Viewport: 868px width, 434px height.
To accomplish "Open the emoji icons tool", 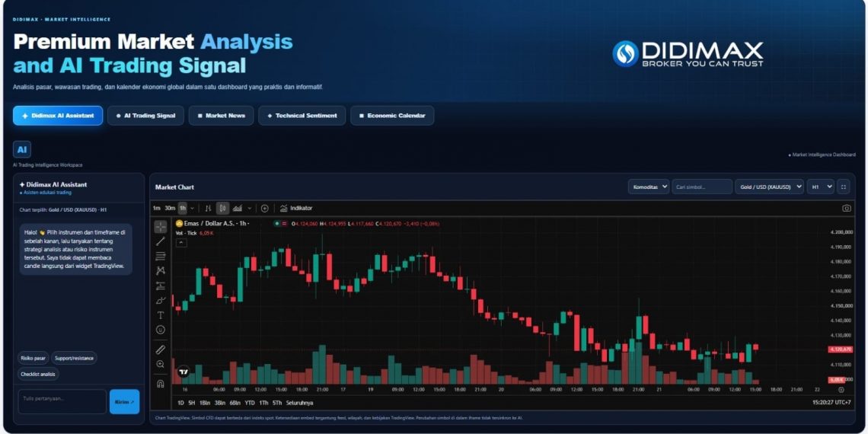I will tap(161, 330).
